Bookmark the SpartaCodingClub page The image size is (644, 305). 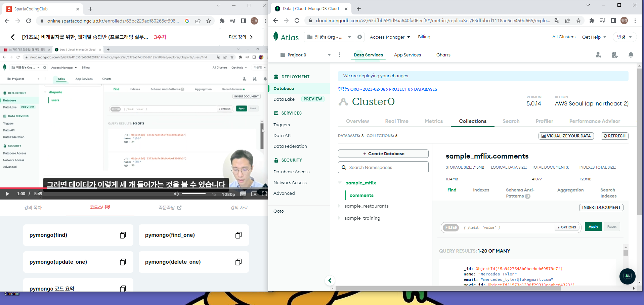pos(209,21)
